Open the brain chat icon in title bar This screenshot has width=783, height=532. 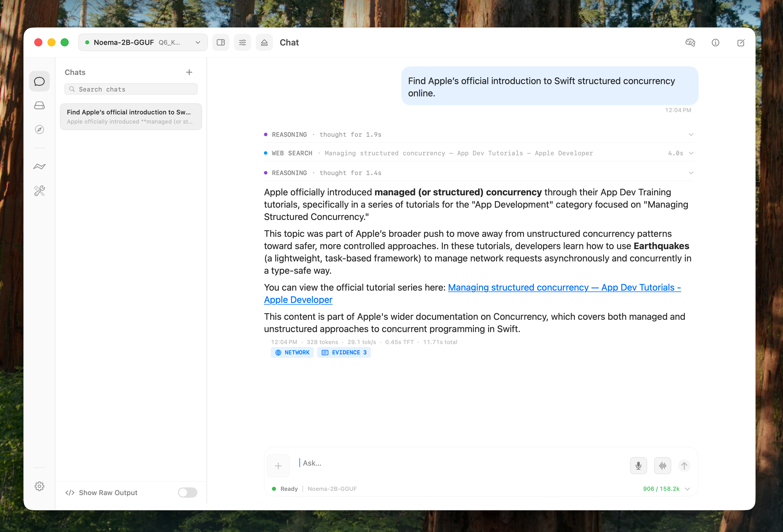690,42
